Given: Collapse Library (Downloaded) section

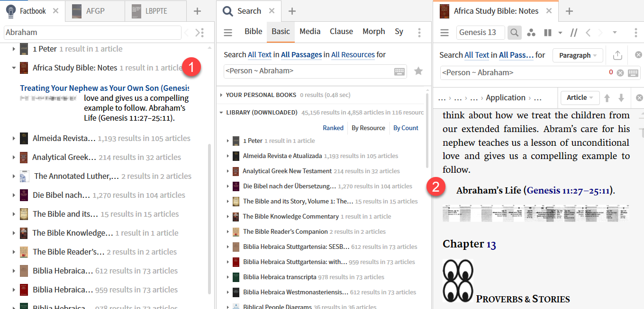Looking at the screenshot, I should 221,113.
